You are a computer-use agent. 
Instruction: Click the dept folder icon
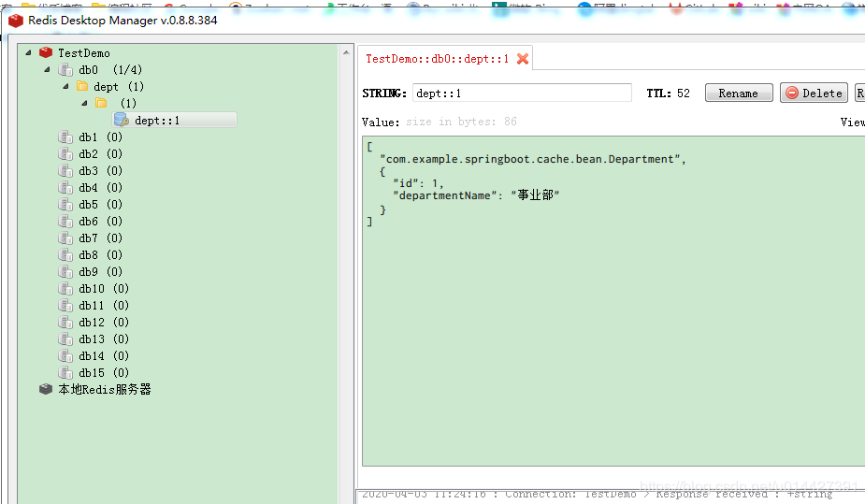82,86
